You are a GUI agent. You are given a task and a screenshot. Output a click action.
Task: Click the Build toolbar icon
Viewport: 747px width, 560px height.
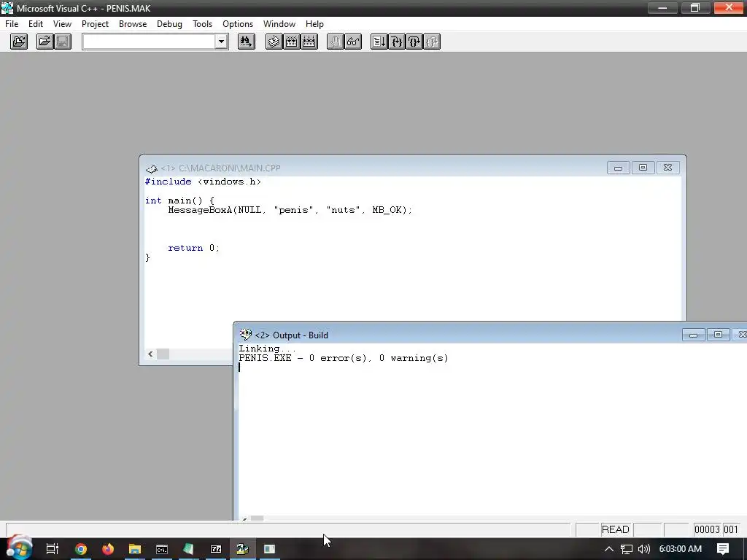click(292, 42)
